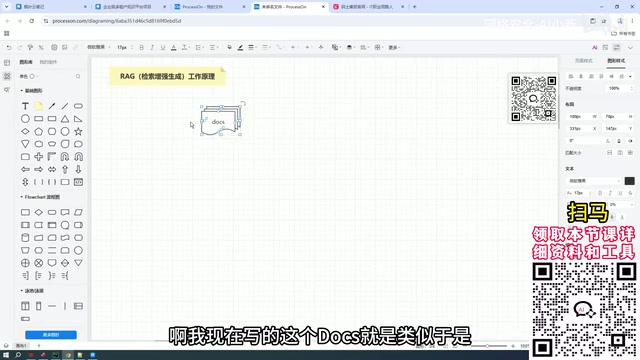
Task: Open the templates icon in left sidebar
Action: pyautogui.click(x=7, y=63)
